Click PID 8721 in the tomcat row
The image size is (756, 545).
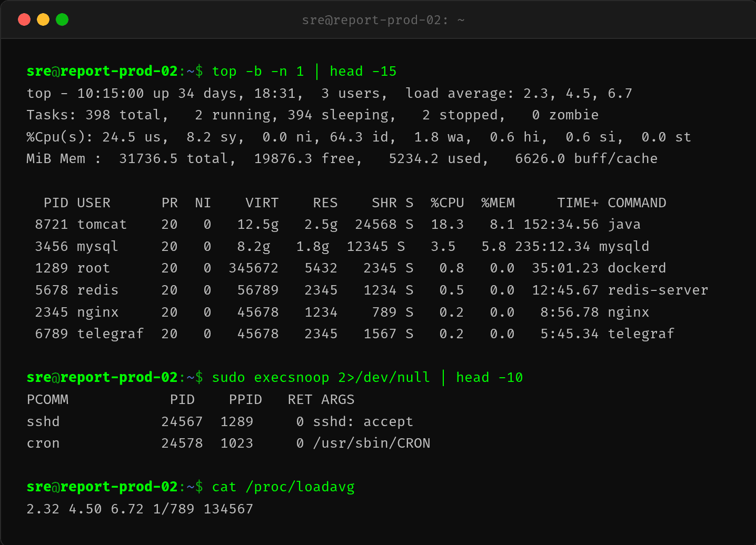tap(52, 225)
